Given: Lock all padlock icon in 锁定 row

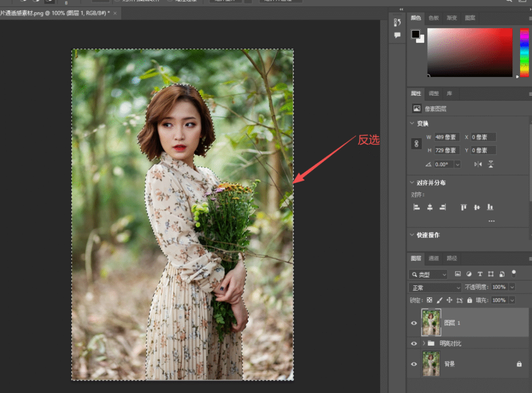Looking at the screenshot, I should click(x=470, y=300).
